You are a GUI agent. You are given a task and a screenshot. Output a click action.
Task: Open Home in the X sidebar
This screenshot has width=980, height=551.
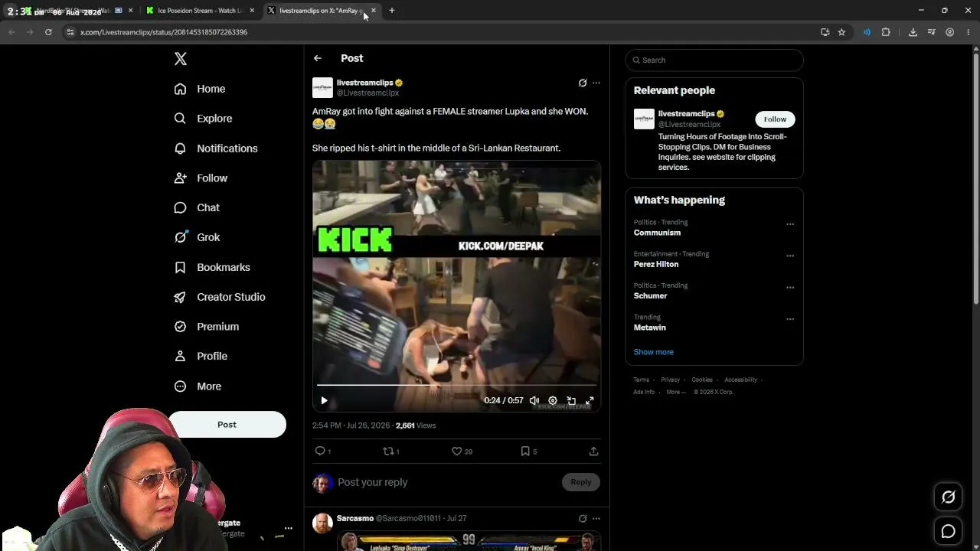pyautogui.click(x=200, y=89)
